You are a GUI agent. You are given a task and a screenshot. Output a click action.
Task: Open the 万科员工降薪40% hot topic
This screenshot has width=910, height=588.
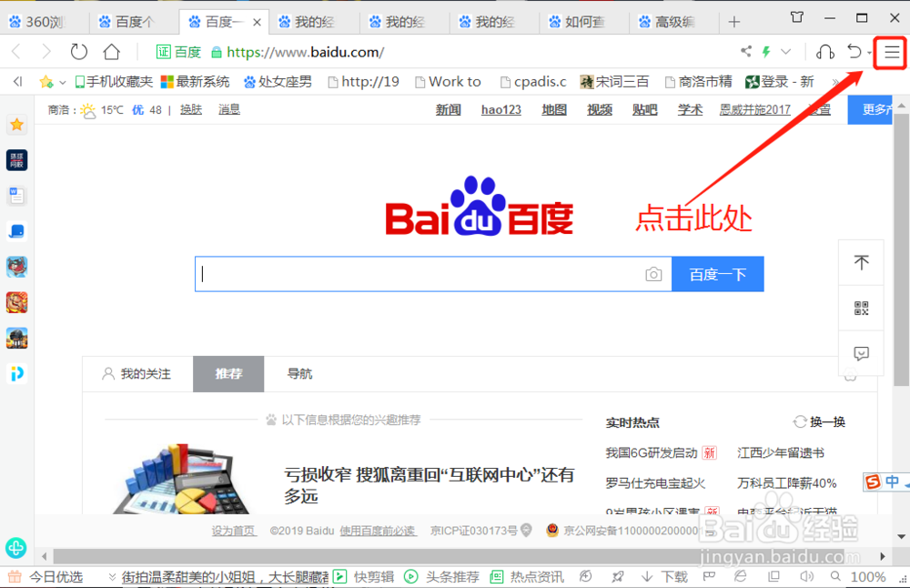787,483
